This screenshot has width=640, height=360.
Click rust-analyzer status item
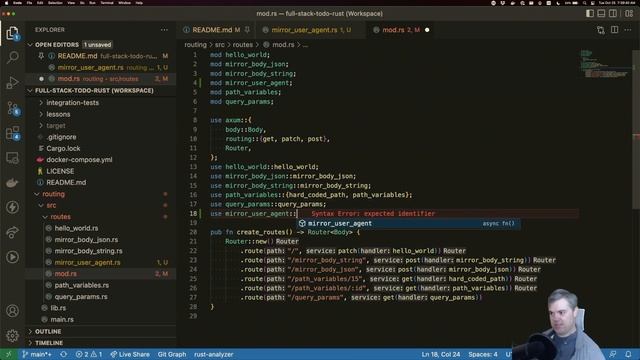tap(214, 354)
